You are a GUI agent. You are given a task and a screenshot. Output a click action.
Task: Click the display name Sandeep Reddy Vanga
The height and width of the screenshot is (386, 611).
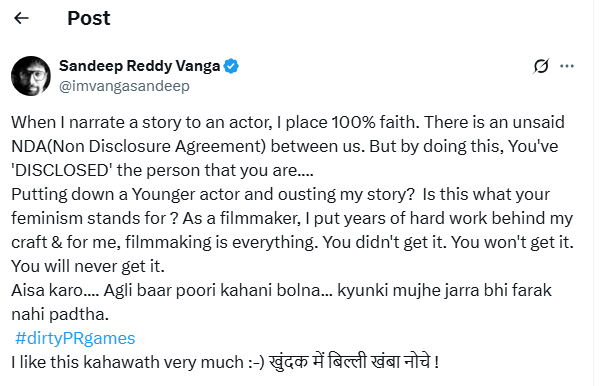coord(140,66)
